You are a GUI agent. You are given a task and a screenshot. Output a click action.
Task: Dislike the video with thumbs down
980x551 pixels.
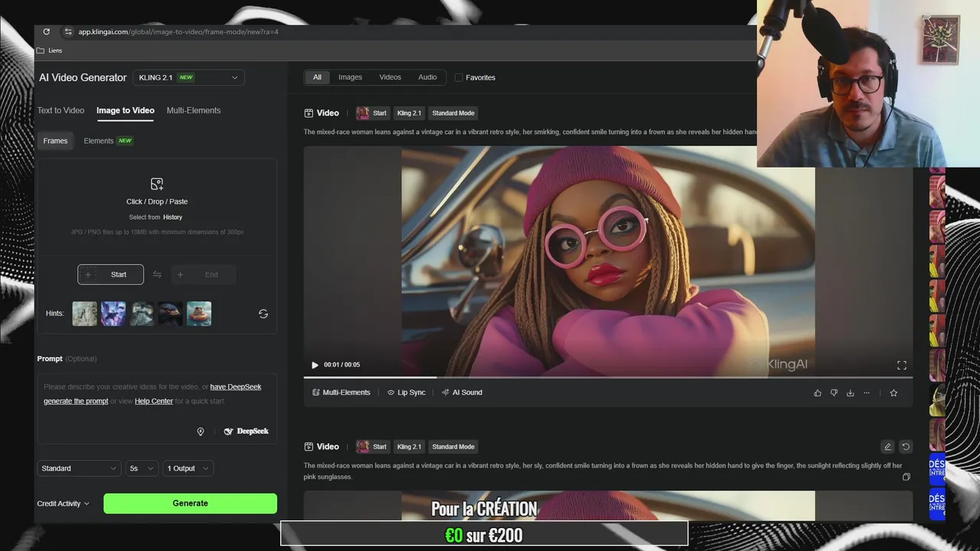(x=834, y=393)
